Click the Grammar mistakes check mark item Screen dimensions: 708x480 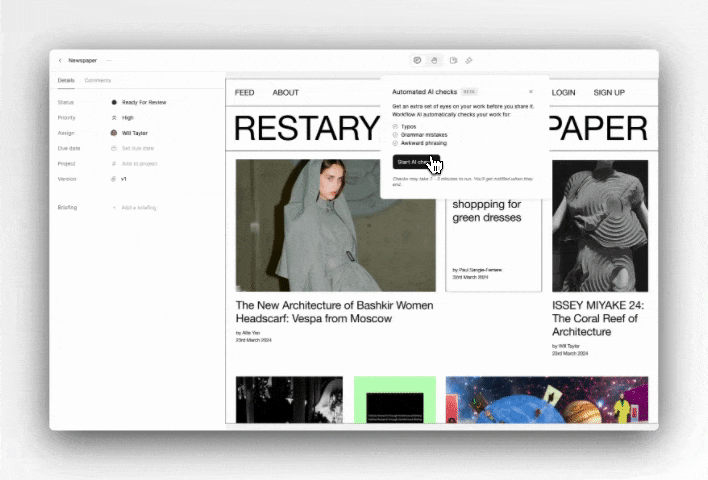(420, 135)
